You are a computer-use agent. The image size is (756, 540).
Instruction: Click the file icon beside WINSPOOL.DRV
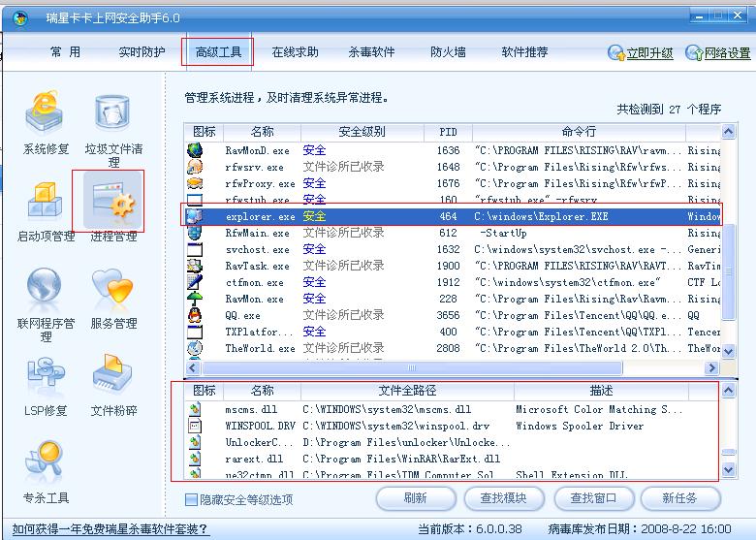195,426
